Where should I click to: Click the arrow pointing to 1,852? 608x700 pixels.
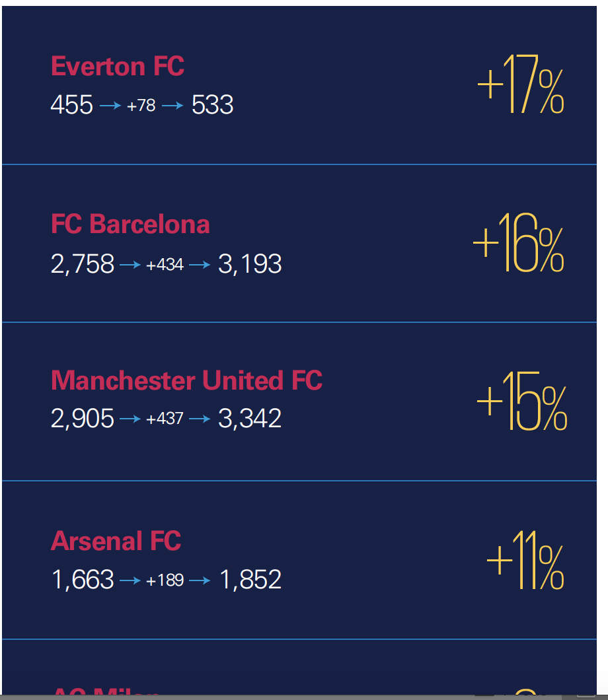click(200, 580)
